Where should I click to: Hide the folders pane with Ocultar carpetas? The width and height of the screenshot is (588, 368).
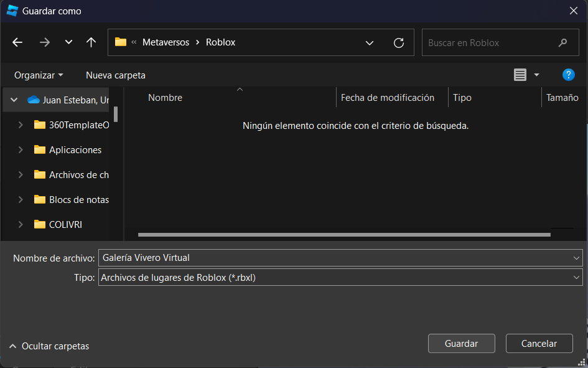(x=49, y=346)
